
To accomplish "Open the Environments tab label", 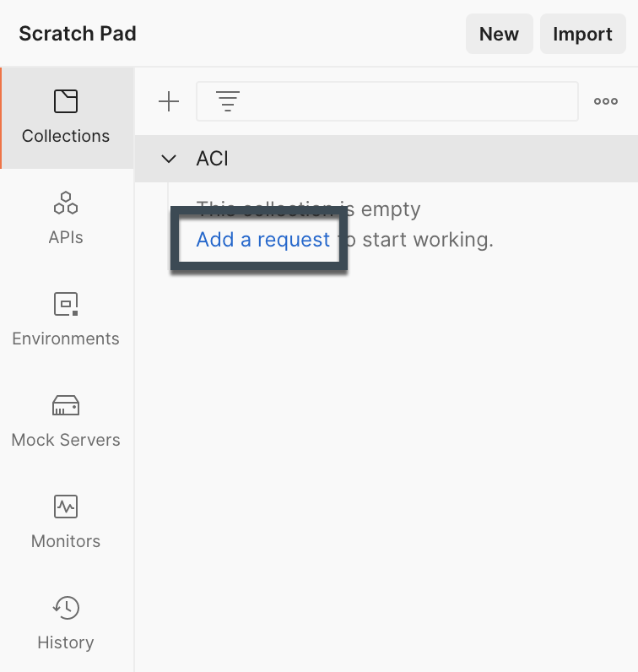I will 66,339.
